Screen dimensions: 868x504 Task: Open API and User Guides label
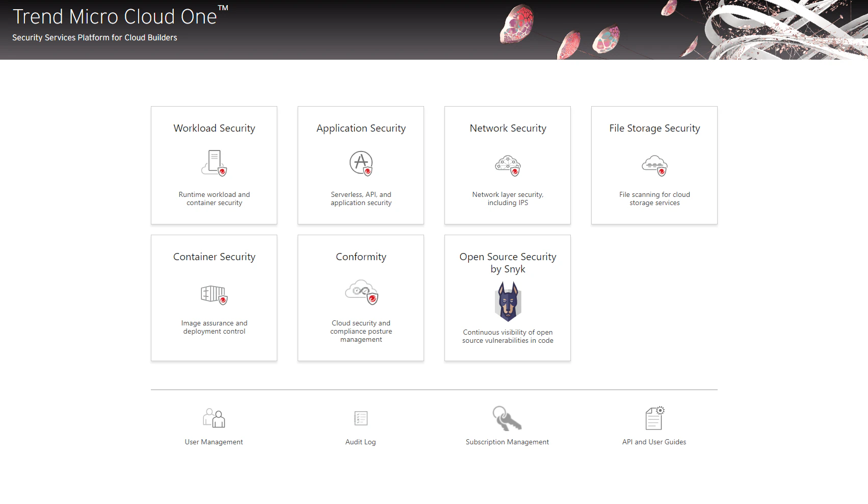[x=654, y=442]
